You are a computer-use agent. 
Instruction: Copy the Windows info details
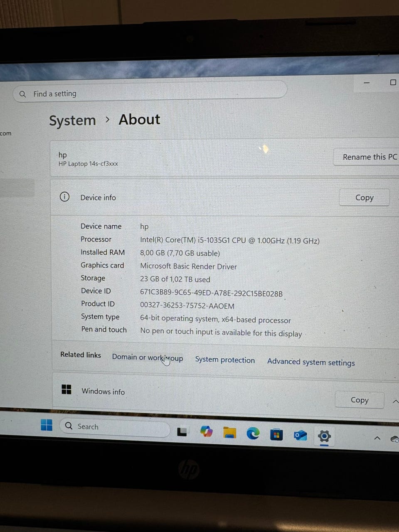pos(360,400)
